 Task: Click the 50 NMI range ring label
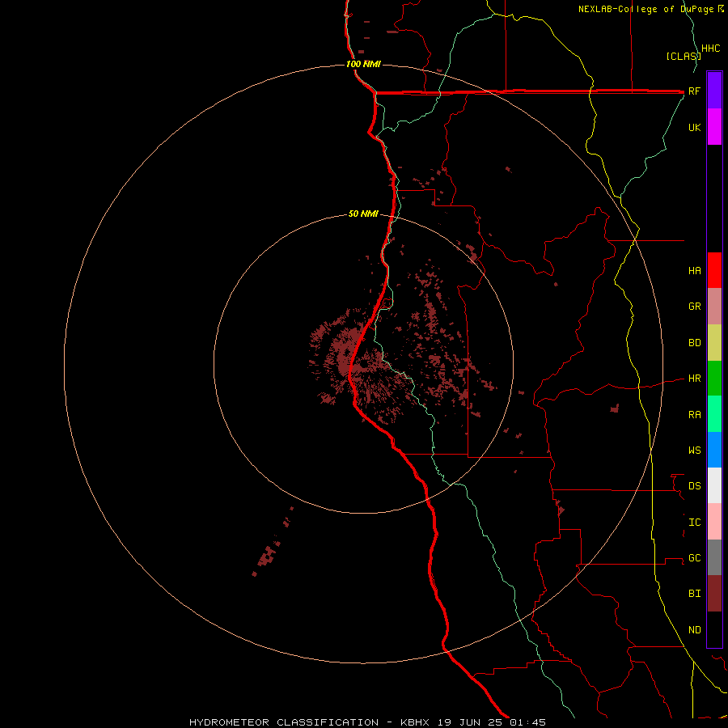coord(363,214)
